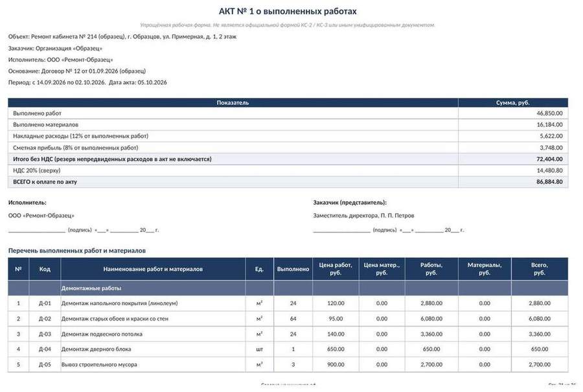Image resolution: width=583 pixels, height=392 pixels.
Task: Click the '№' column header
Action: (x=18, y=269)
